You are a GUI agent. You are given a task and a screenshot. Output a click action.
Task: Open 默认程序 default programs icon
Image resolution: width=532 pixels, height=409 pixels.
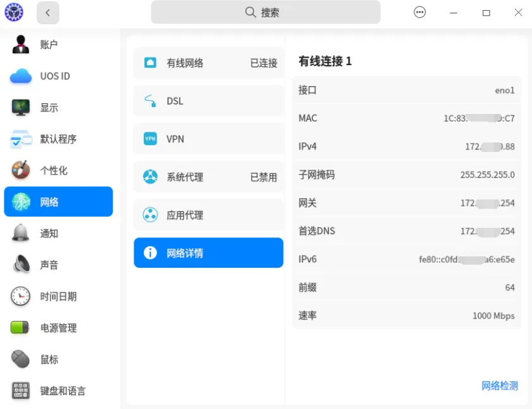click(x=21, y=139)
